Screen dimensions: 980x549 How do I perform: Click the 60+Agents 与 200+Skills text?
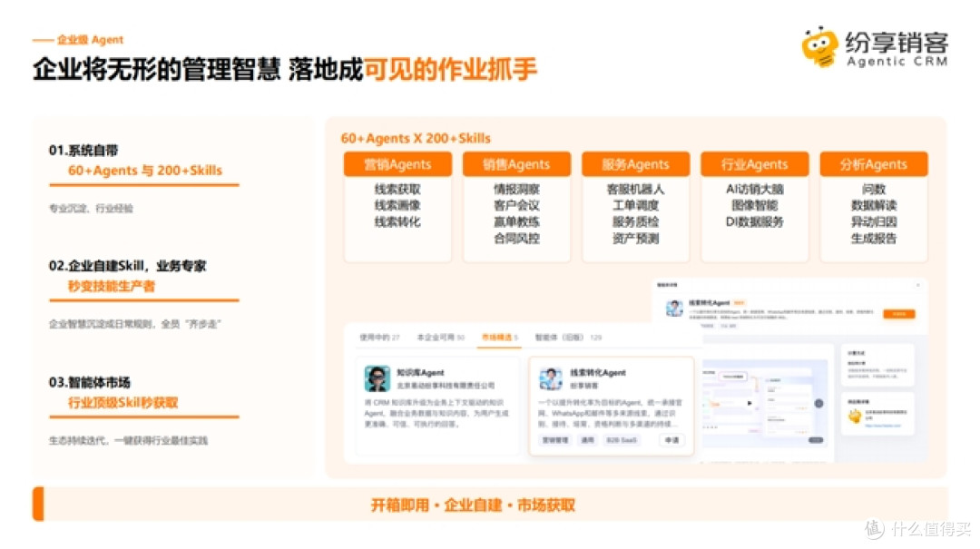coord(145,170)
